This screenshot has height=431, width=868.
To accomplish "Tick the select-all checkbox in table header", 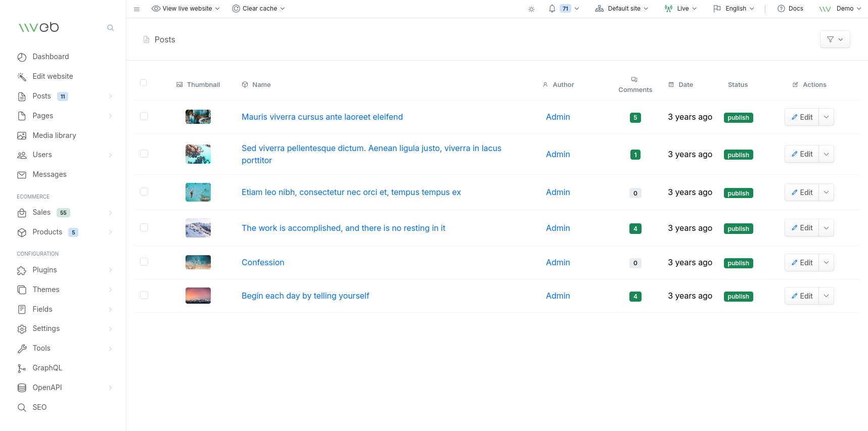I will [144, 83].
